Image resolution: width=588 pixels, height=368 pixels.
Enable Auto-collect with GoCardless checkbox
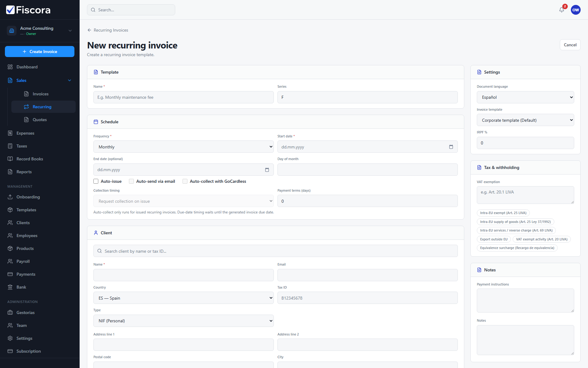click(185, 181)
